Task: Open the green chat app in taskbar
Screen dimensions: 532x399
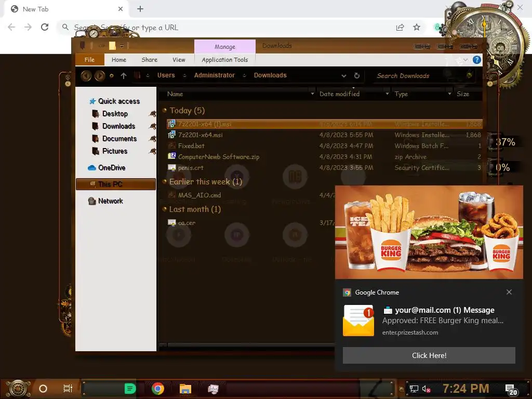Action: (130, 389)
